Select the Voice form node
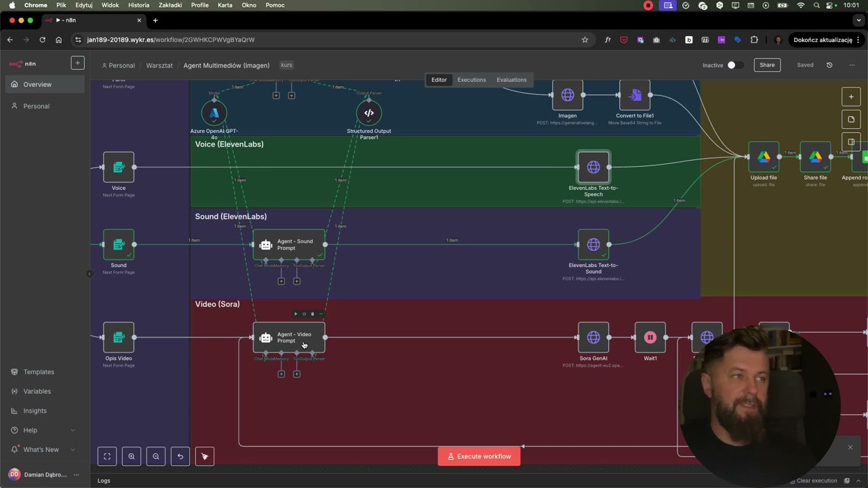868x488 pixels. coord(119,167)
